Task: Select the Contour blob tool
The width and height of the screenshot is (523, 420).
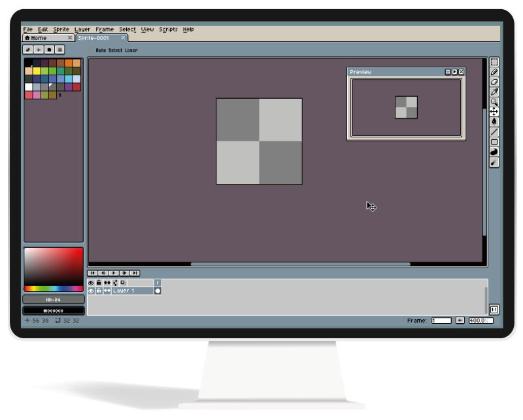Action: 494,152
